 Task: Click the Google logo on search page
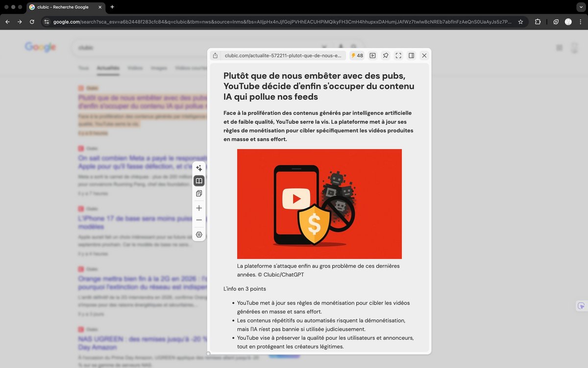click(x=41, y=47)
